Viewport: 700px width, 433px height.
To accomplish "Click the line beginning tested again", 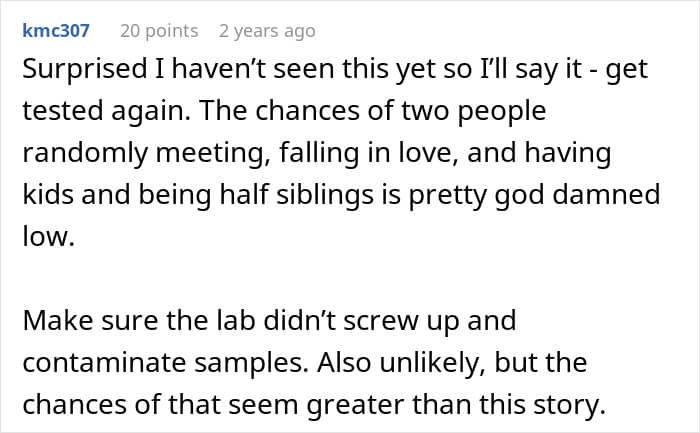I will 284,110.
